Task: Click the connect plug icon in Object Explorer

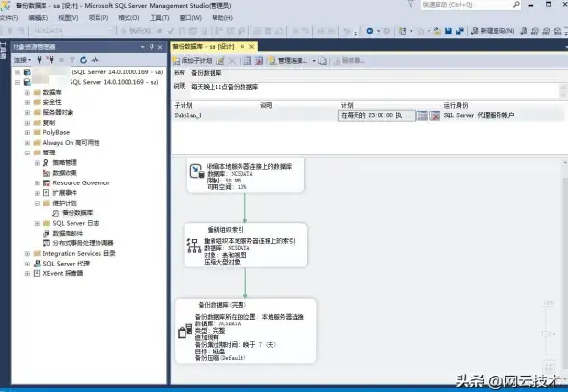Action: click(39, 60)
